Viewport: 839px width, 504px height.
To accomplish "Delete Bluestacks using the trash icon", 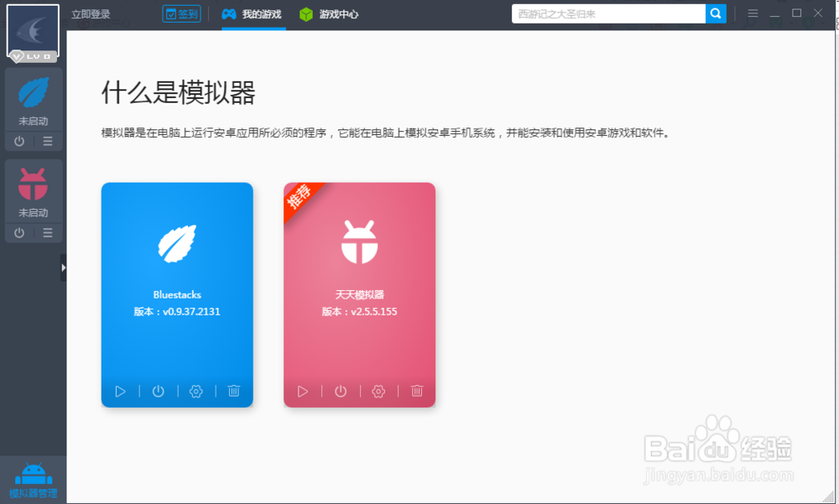I will coord(234,391).
